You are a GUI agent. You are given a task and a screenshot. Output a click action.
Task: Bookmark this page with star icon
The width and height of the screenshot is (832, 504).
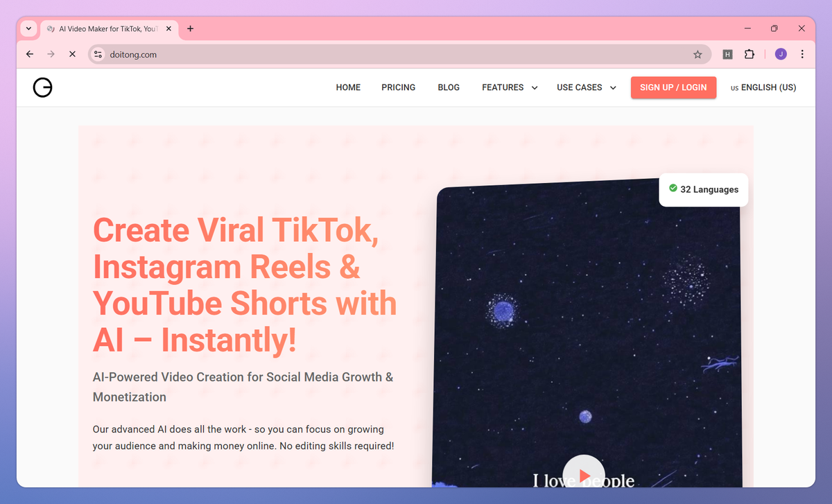(x=697, y=54)
